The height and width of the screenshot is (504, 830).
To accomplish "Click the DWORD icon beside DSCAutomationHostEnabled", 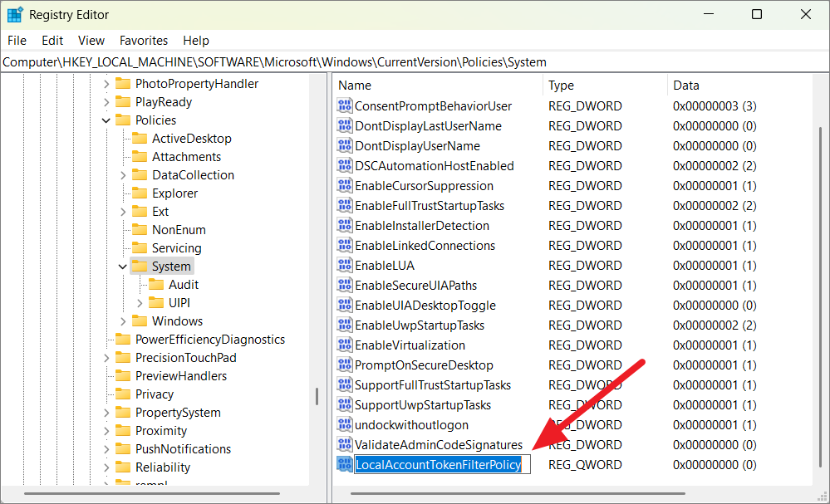I will [x=345, y=165].
